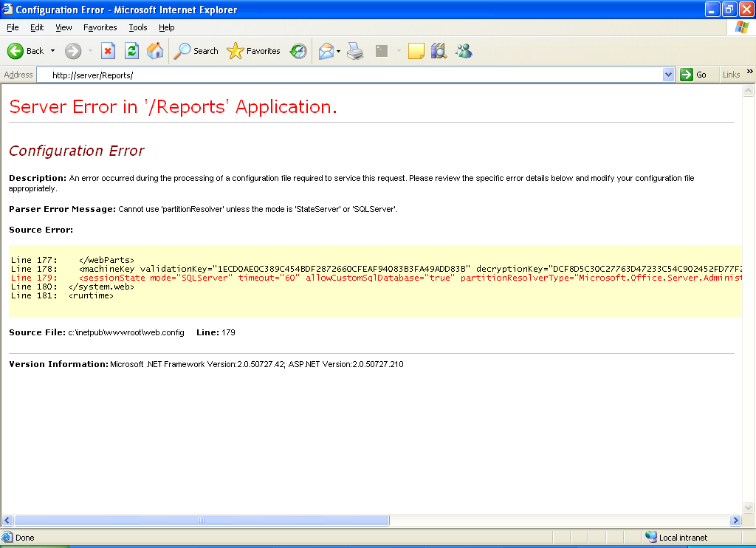Minimize the Internet Explorer window
Screen dimensions: 756x548
(712, 9)
